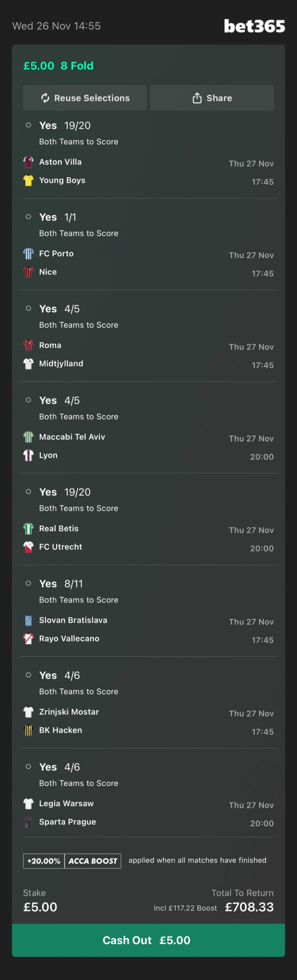Select the Slovan Bratislava team name

tap(73, 620)
